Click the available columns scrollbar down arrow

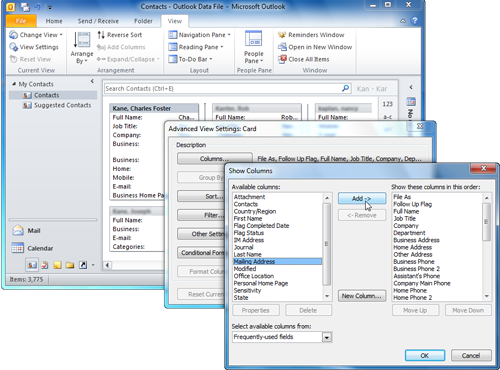[x=327, y=296]
